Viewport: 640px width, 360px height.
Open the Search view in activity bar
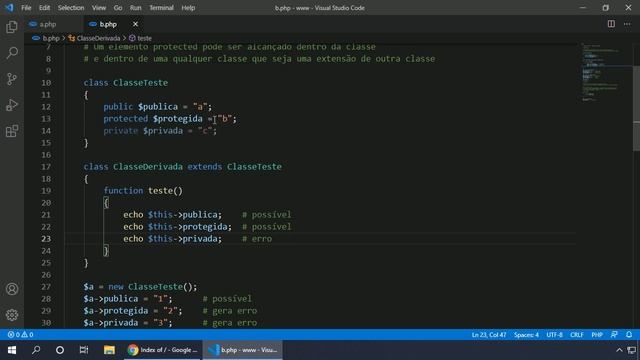[x=12, y=53]
